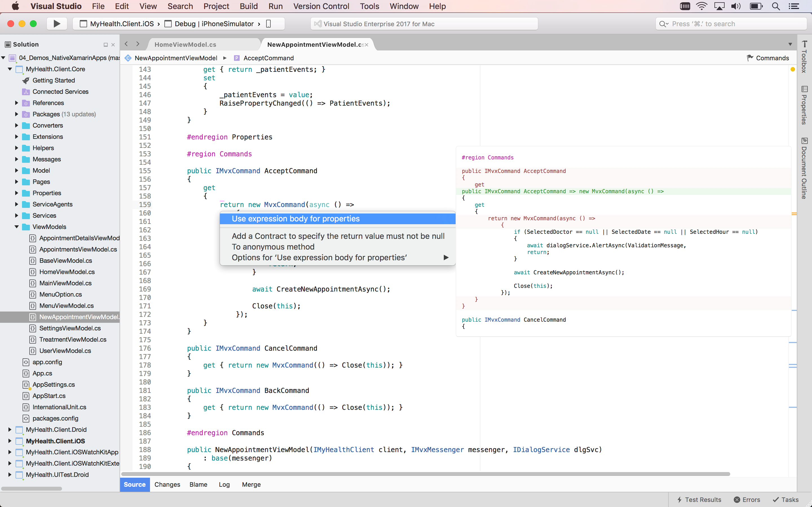Switch to the HomeViewModel.cs tab

(185, 44)
